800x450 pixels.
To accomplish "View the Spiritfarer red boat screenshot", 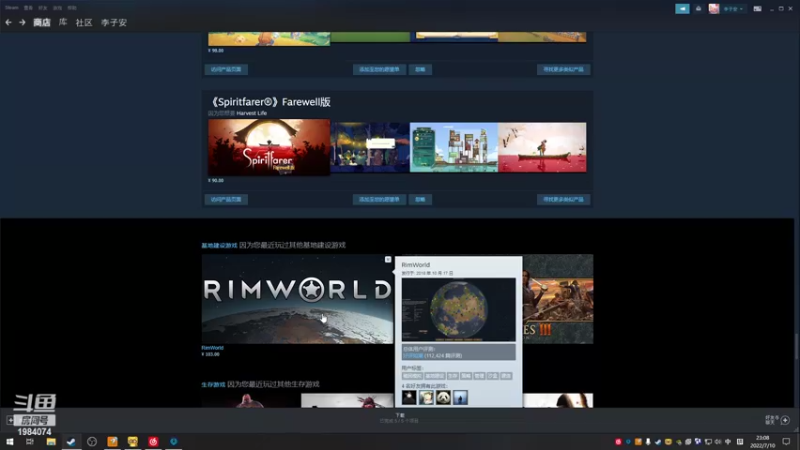I will [542, 147].
